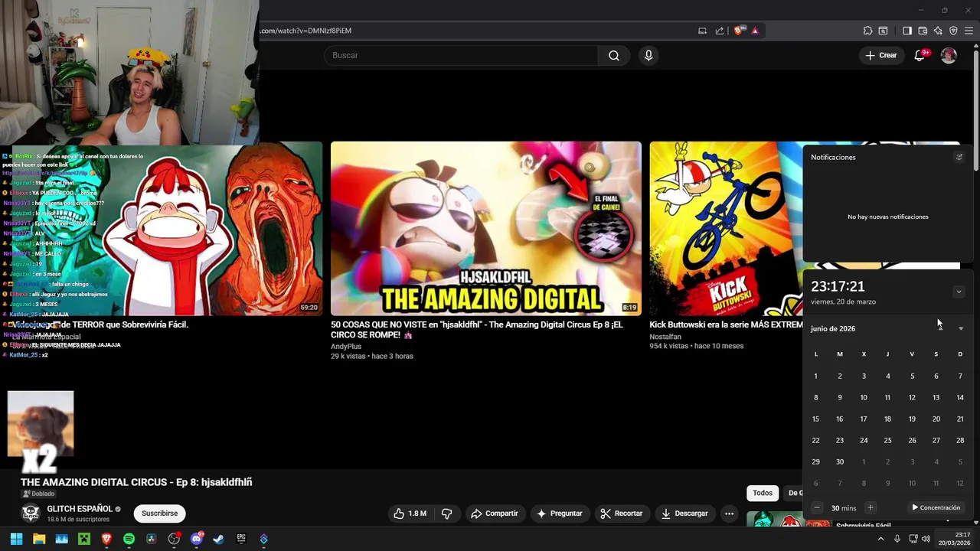This screenshot has width=980, height=551.
Task: Open the 50 COSAS QUE NO VISTE video thumbnail
Action: click(486, 228)
